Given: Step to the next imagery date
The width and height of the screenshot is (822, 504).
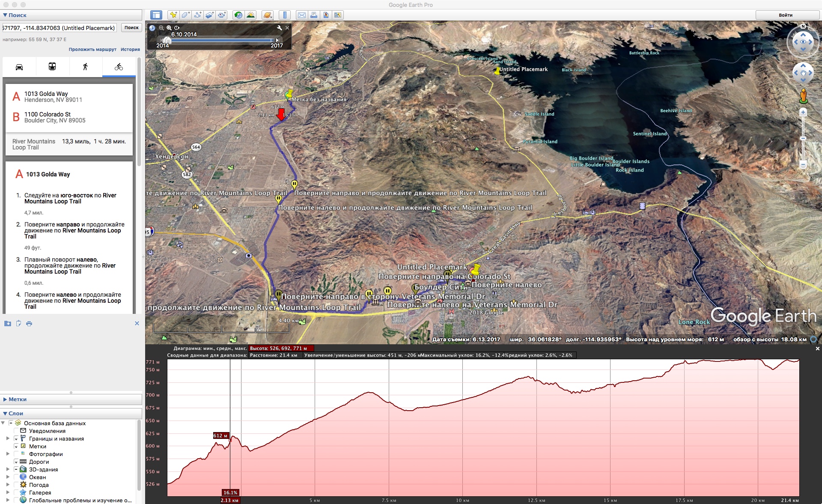Looking at the screenshot, I should [x=277, y=40].
